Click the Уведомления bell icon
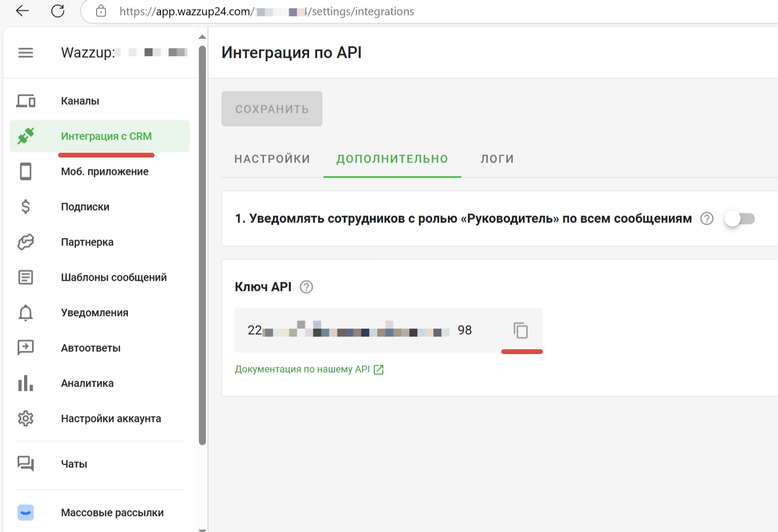This screenshot has width=778, height=532. (x=26, y=312)
